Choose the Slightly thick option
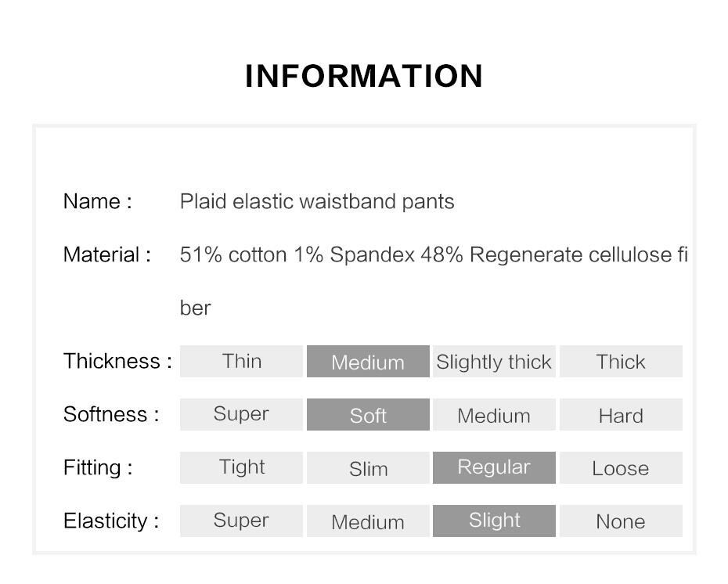 (x=494, y=361)
